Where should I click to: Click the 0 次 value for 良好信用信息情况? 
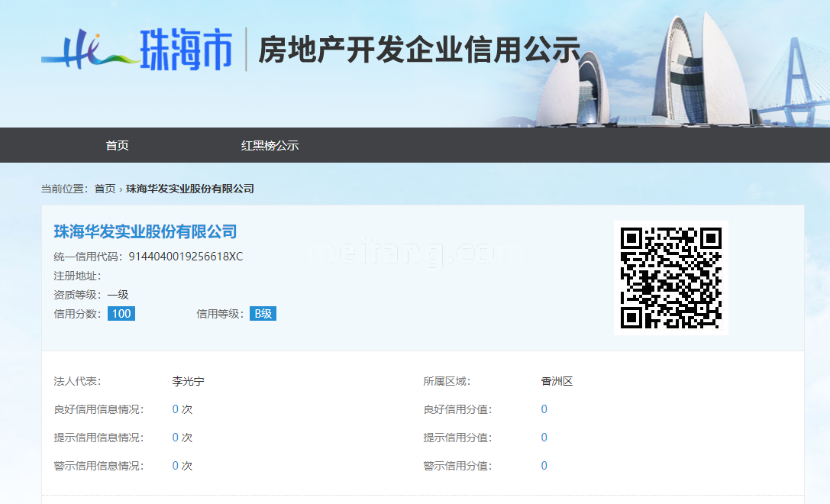[182, 409]
